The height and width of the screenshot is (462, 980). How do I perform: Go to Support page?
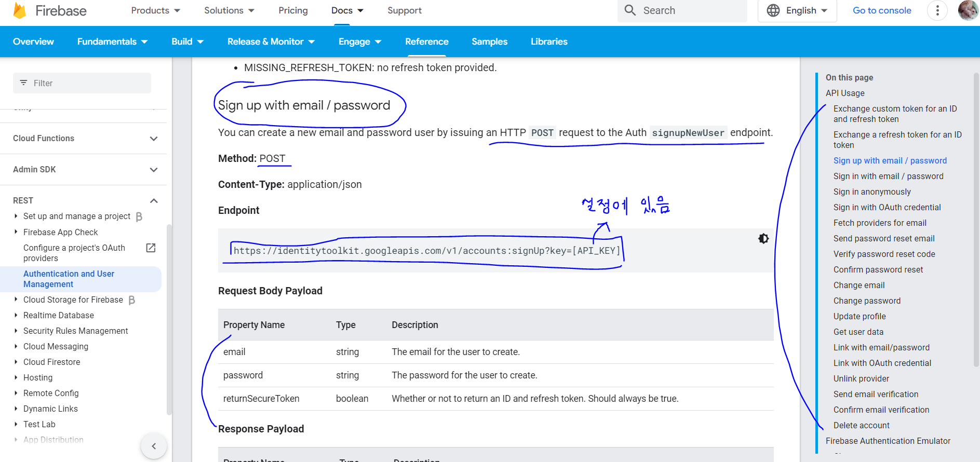coord(405,10)
